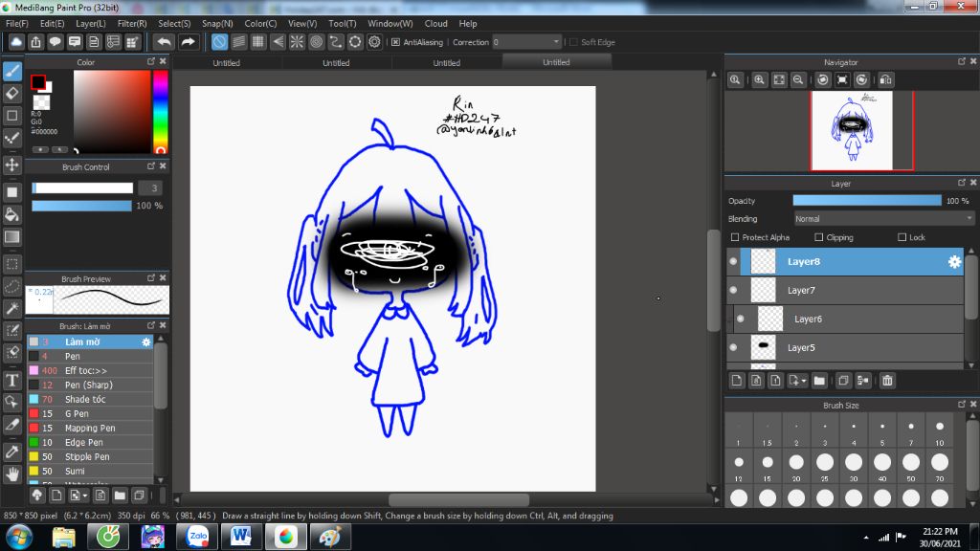Select the G Pen brush
980x551 pixels.
tap(90, 413)
